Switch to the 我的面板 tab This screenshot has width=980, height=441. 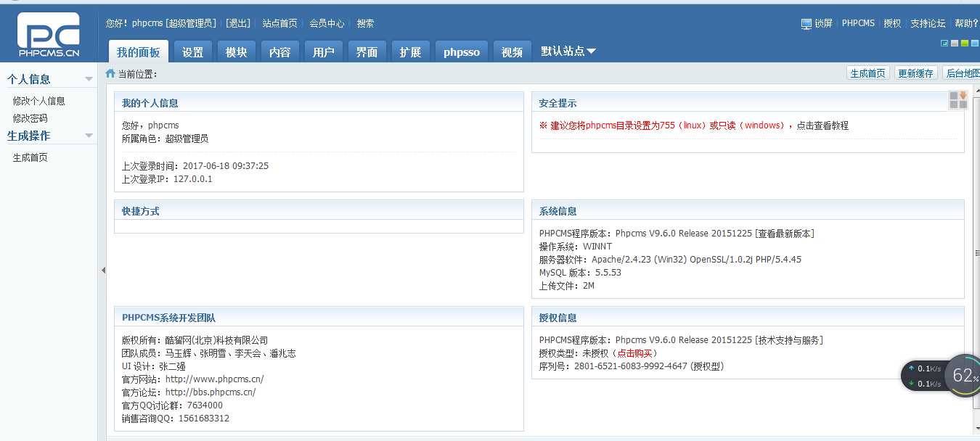[x=138, y=51]
